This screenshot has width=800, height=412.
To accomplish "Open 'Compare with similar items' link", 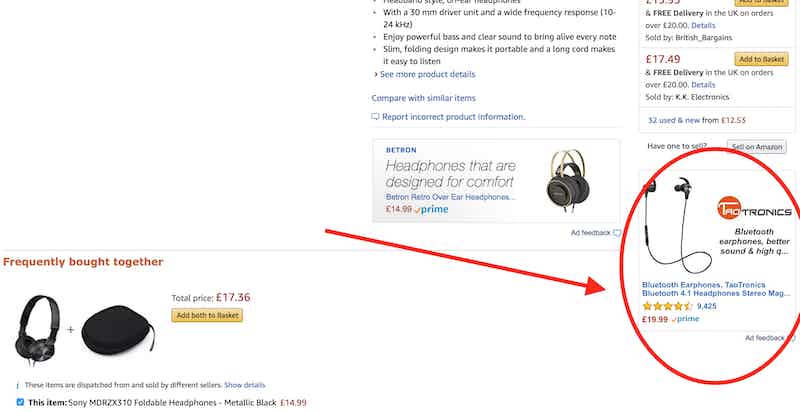I will (x=423, y=98).
